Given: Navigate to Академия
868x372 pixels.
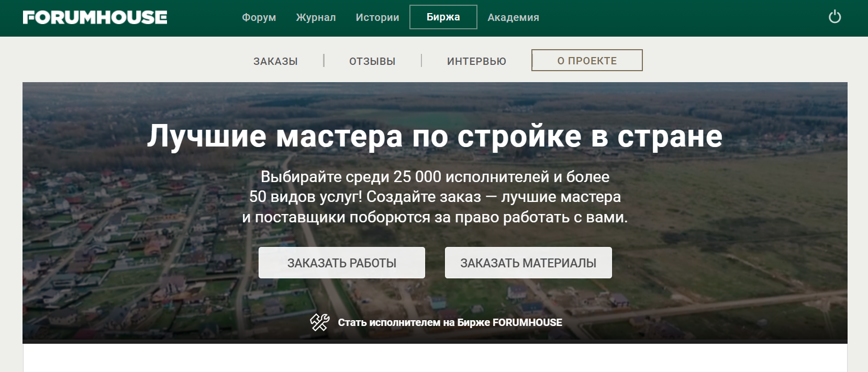Looking at the screenshot, I should point(513,17).
